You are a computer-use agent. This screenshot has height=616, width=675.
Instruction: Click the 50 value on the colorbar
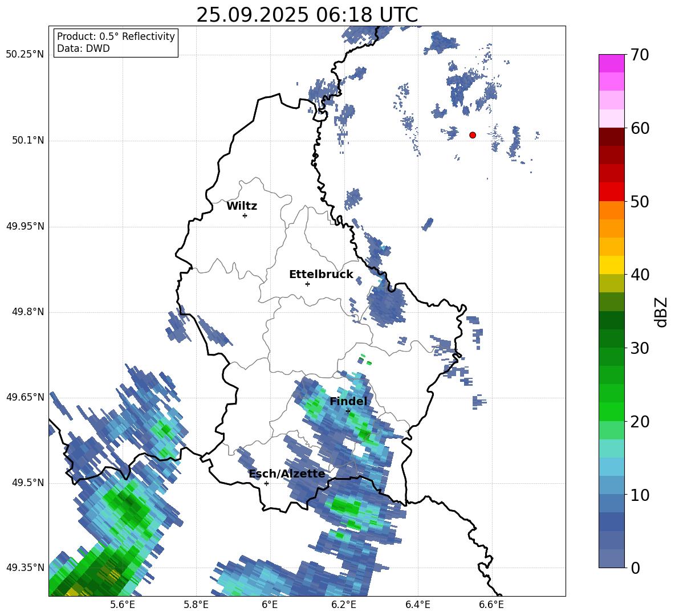(640, 201)
